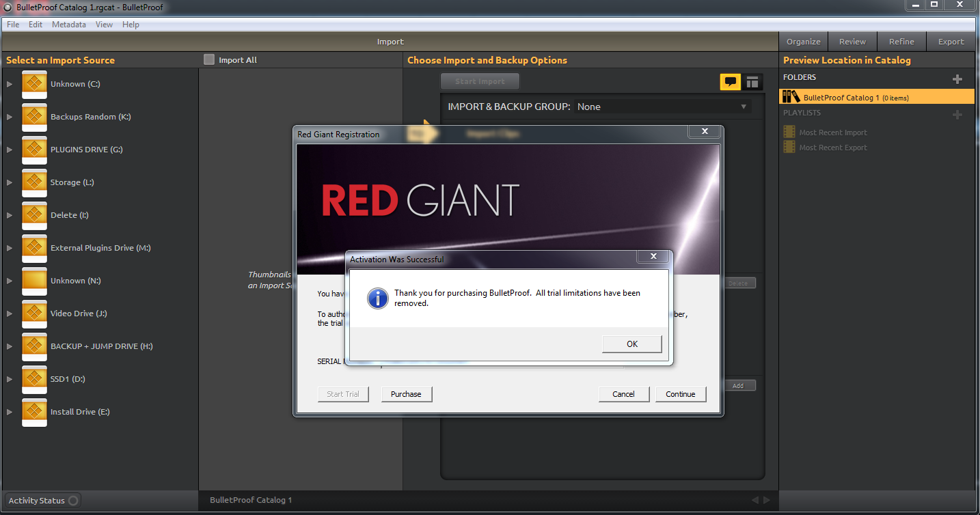980x515 pixels.
Task: Click the Activity Status spinner icon
Action: 73,501
